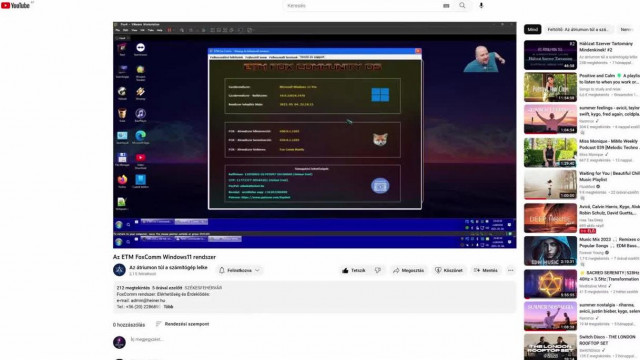Open the VMware Help menu

160,30
